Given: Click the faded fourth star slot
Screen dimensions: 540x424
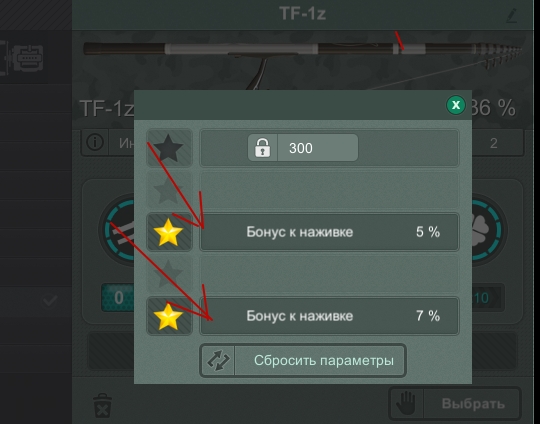Looking at the screenshot, I should [168, 274].
